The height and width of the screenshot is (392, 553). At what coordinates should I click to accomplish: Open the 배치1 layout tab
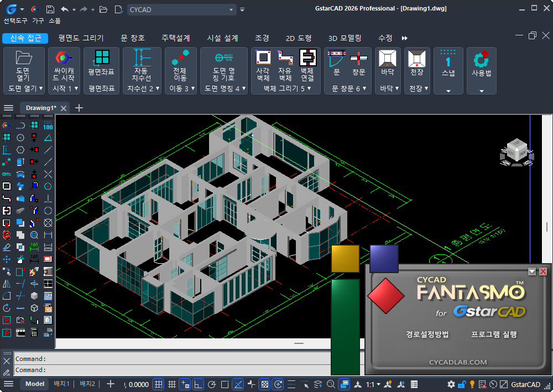[61, 384]
